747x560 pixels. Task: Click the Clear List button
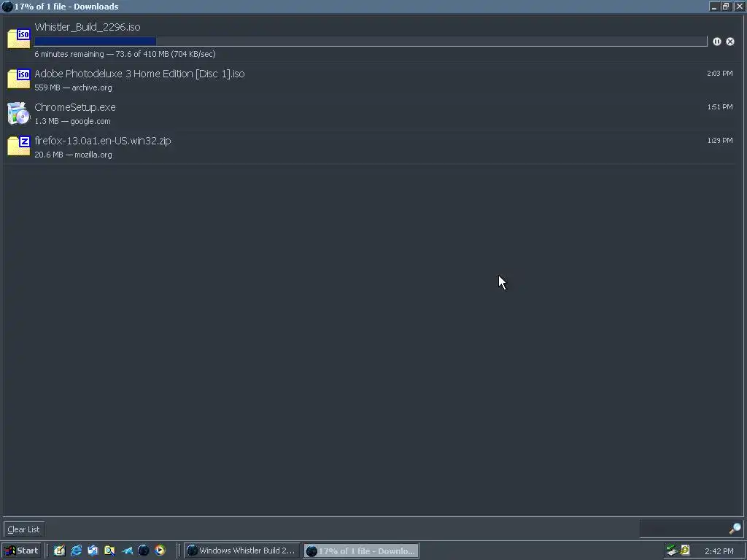[24, 529]
